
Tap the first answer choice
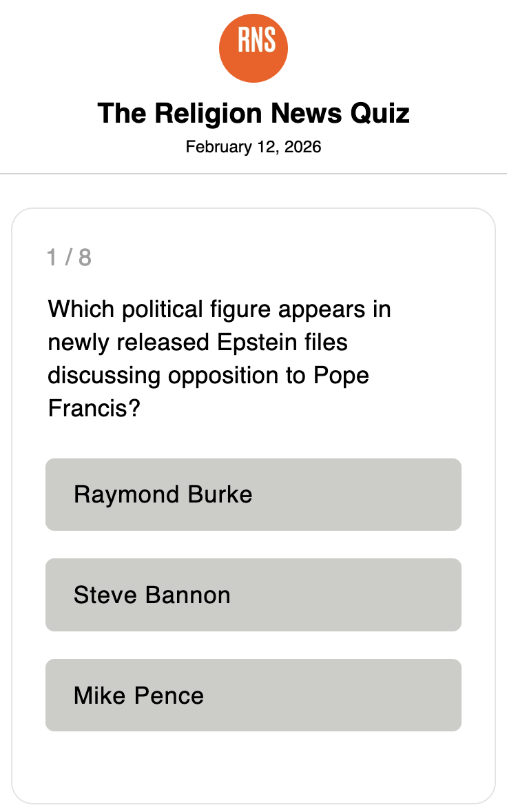click(x=253, y=494)
